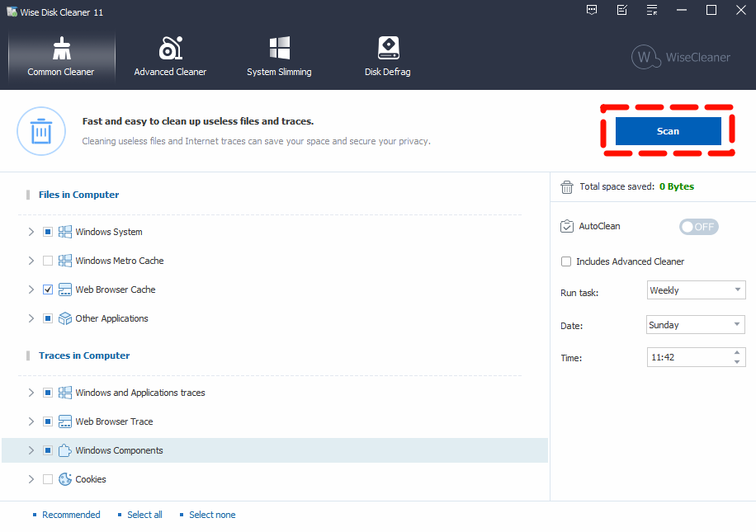Open the System Slimming tab
756x532 pixels.
point(279,57)
